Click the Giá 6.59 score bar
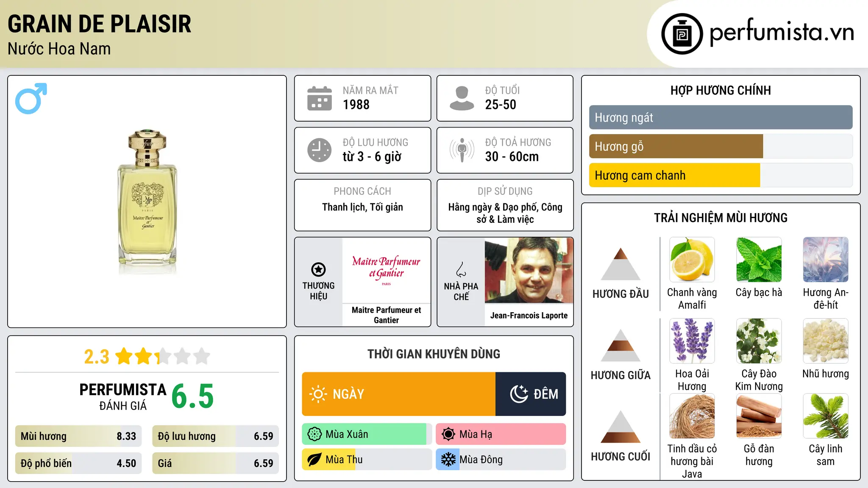The image size is (868, 488). 215,463
